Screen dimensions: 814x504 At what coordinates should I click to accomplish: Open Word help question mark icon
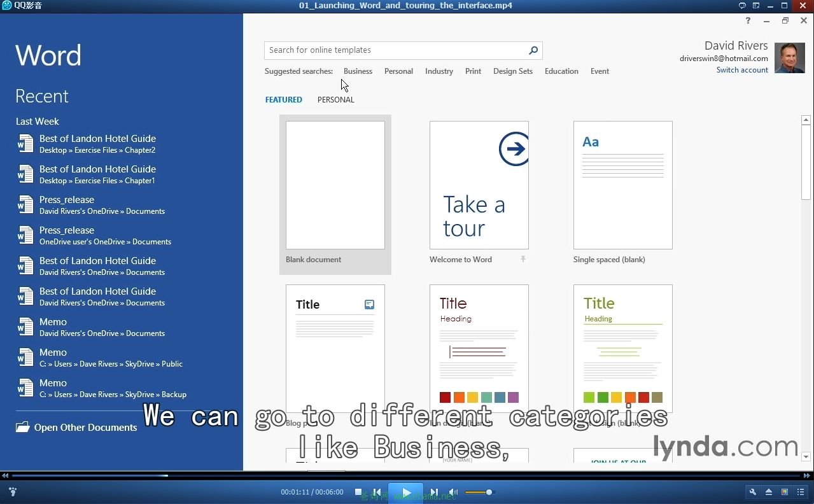[x=748, y=20]
